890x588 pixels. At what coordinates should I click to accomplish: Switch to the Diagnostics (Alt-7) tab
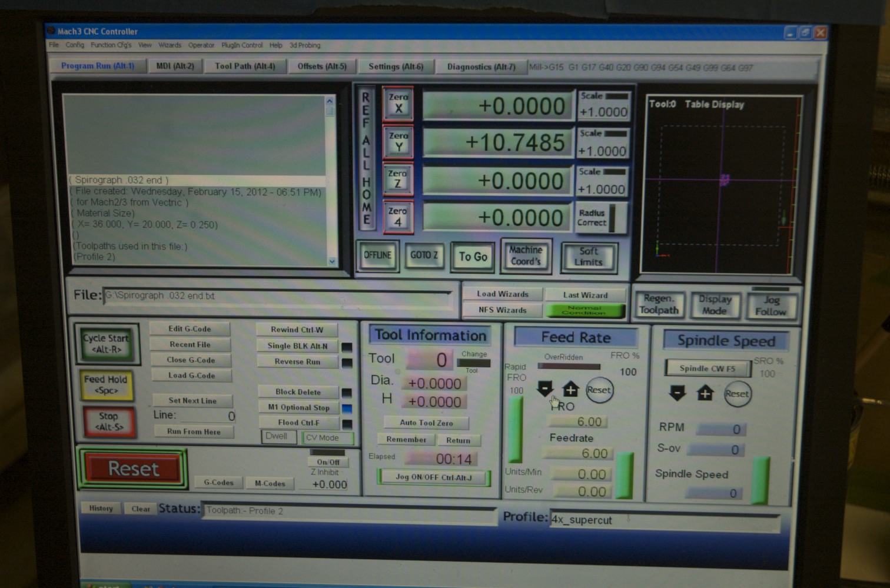coord(481,67)
